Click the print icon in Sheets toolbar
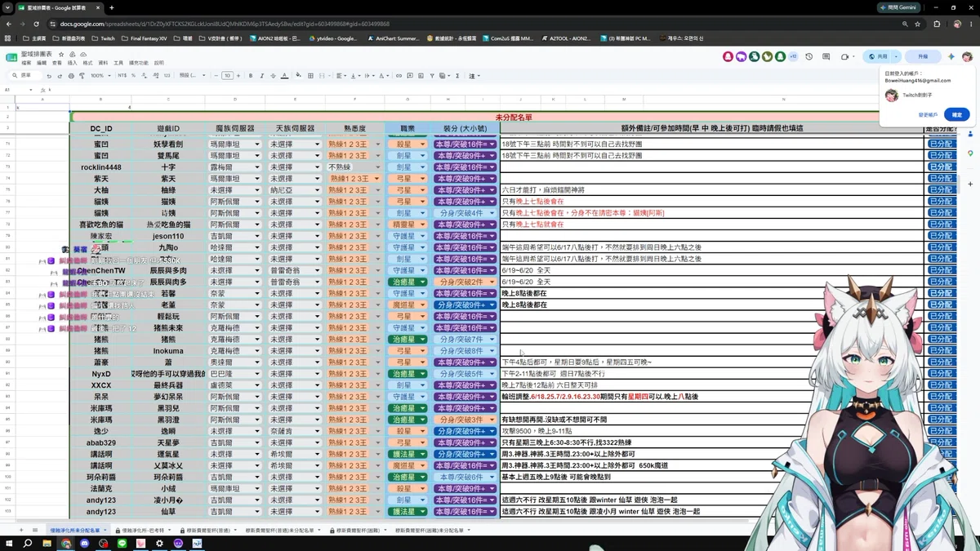980x551 pixels. click(70, 76)
